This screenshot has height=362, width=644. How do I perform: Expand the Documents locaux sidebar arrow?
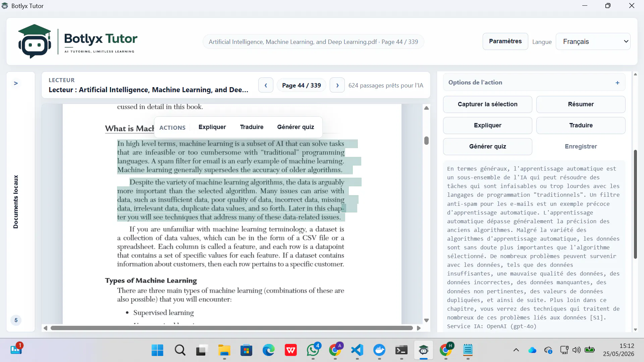tap(16, 83)
